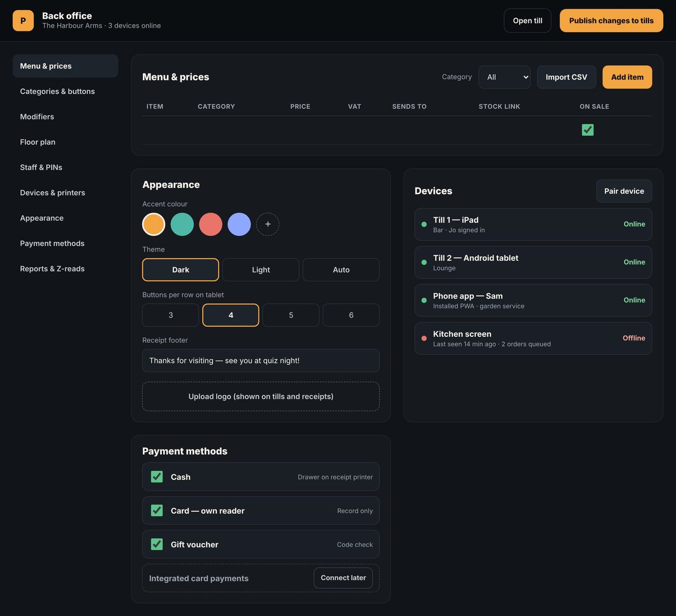Select the orange accent colour swatch

(154, 224)
